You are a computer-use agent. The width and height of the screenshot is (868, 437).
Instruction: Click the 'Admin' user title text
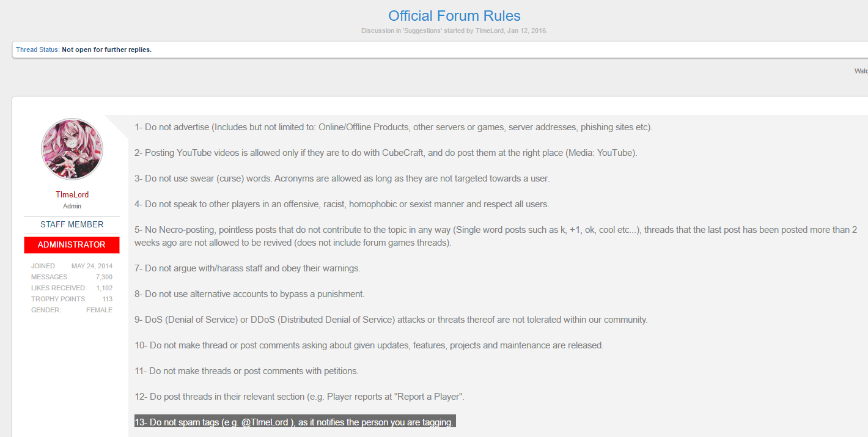point(72,206)
